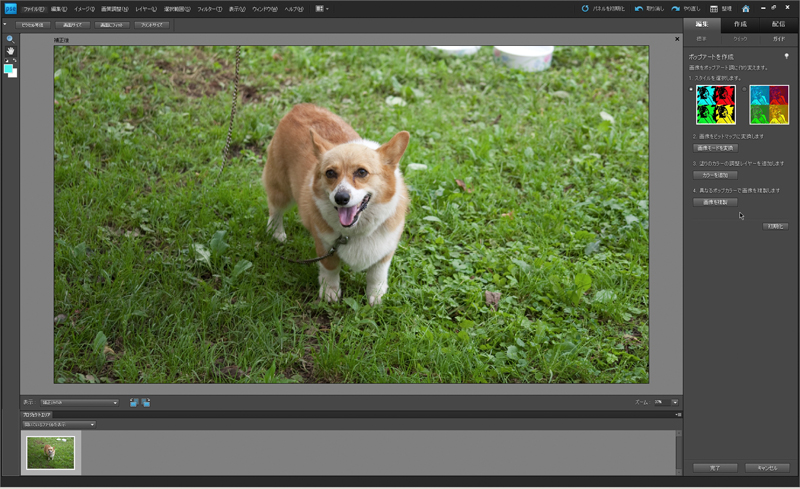This screenshot has width=800, height=489.
Task: Click the fit screen (画面にフィット) button
Action: pos(112,25)
